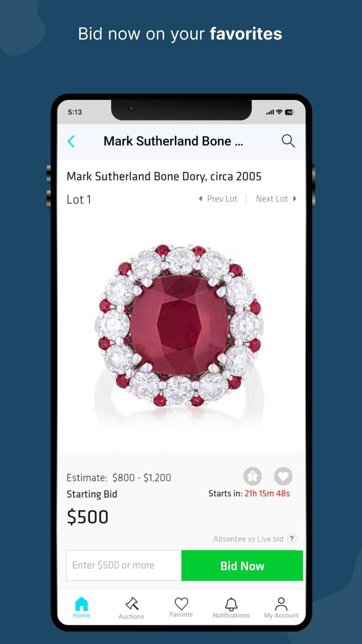Open the Notifications bell tab

click(231, 608)
